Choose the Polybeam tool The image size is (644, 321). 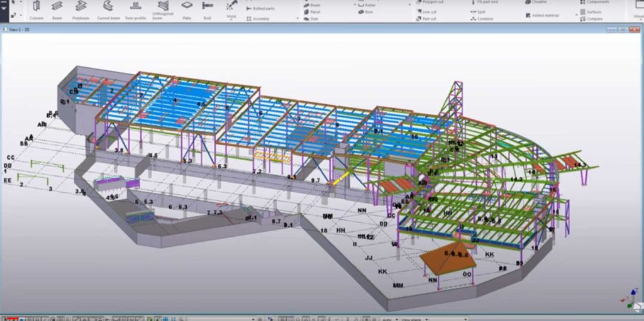click(80, 9)
